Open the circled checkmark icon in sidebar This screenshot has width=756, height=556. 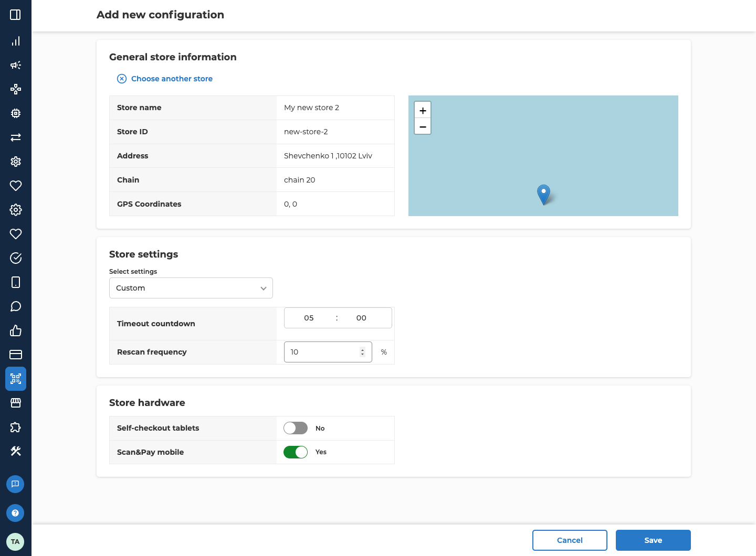[16, 258]
